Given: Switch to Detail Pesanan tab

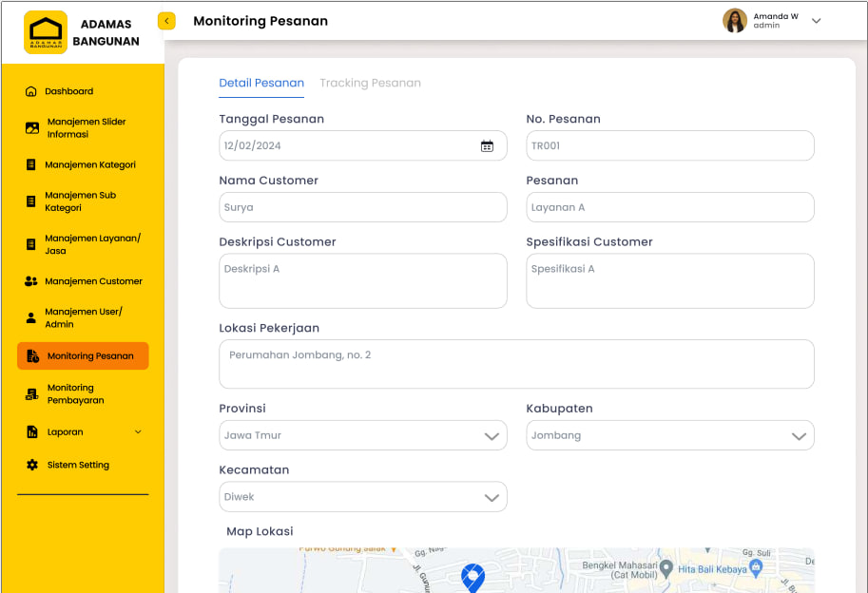Looking at the screenshot, I should (x=261, y=83).
